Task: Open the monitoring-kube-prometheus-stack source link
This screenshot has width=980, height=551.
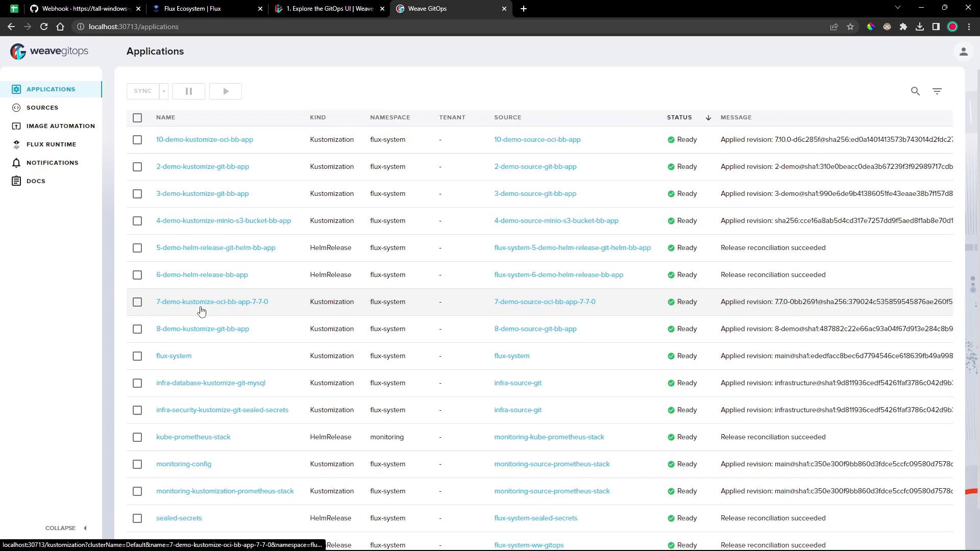Action: (x=549, y=437)
